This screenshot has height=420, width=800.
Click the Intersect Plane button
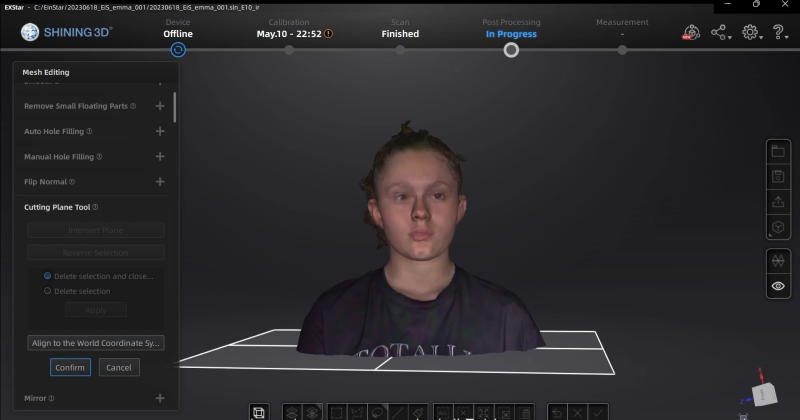(96, 230)
